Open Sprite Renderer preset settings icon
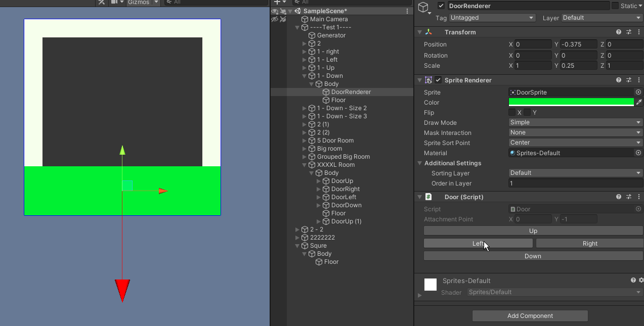This screenshot has width=644, height=326. 629,80
